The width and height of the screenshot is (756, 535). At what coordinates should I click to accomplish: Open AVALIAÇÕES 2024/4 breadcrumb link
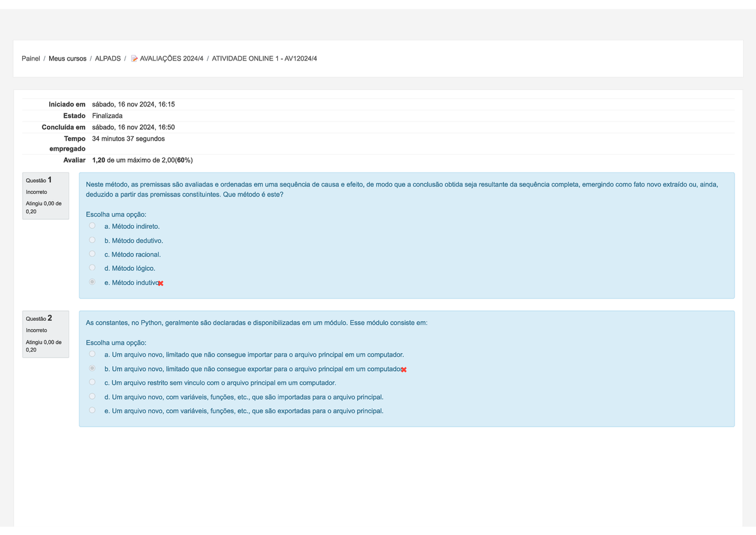[171, 59]
